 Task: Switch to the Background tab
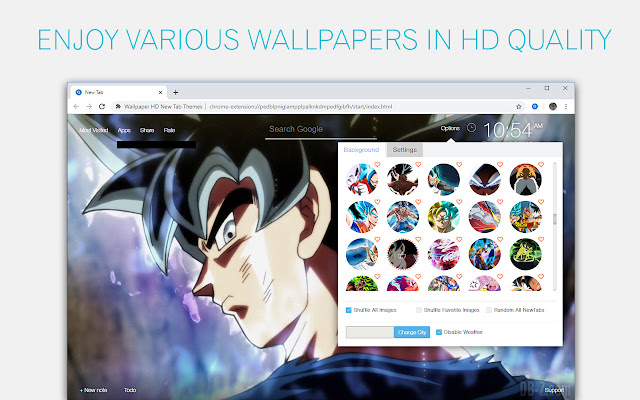(x=361, y=150)
